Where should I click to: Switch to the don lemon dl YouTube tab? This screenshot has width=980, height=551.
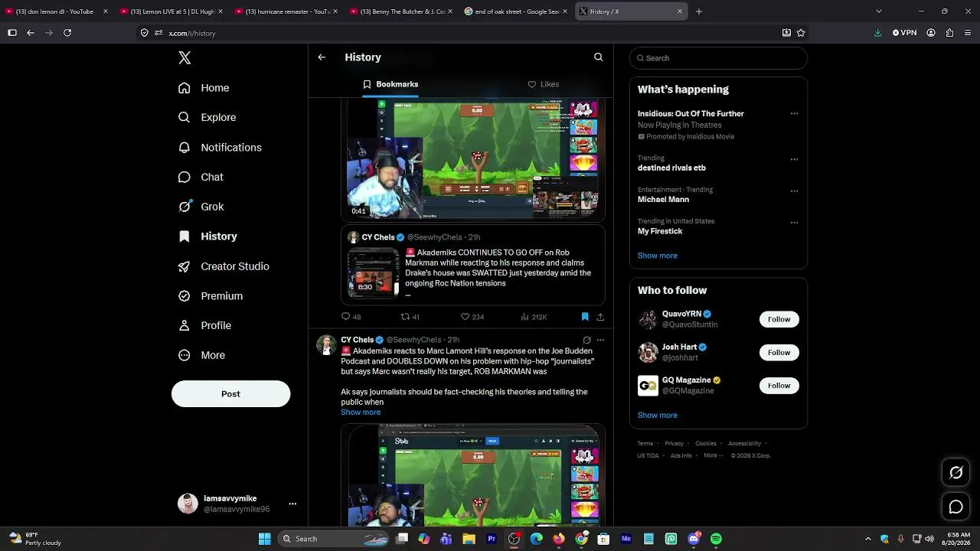(55, 11)
